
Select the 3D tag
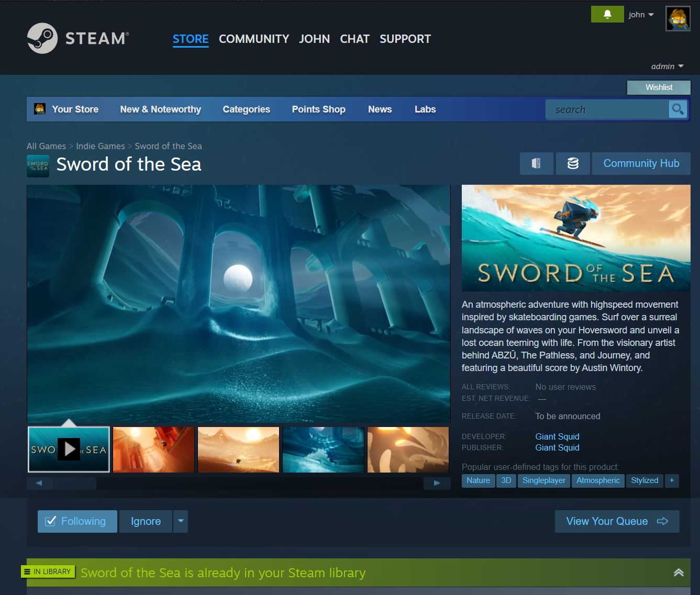tap(506, 480)
